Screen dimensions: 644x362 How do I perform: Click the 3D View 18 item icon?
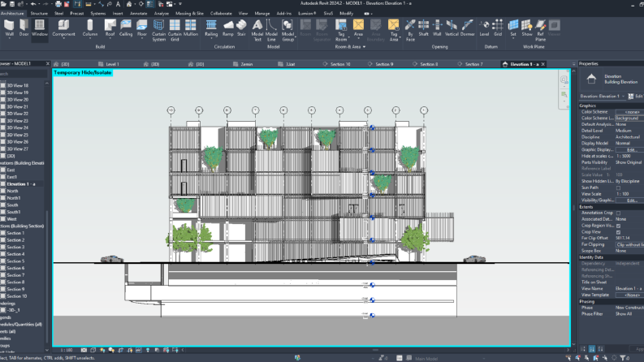3,85
